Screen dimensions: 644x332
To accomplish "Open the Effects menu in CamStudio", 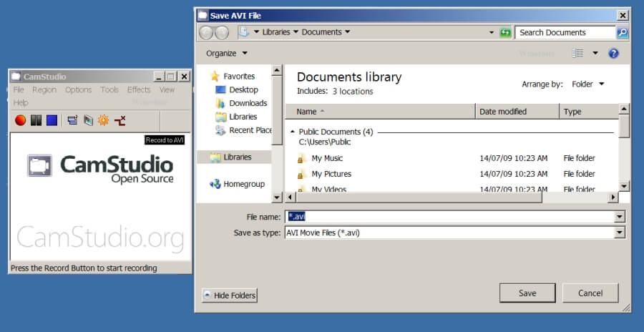I will (139, 89).
